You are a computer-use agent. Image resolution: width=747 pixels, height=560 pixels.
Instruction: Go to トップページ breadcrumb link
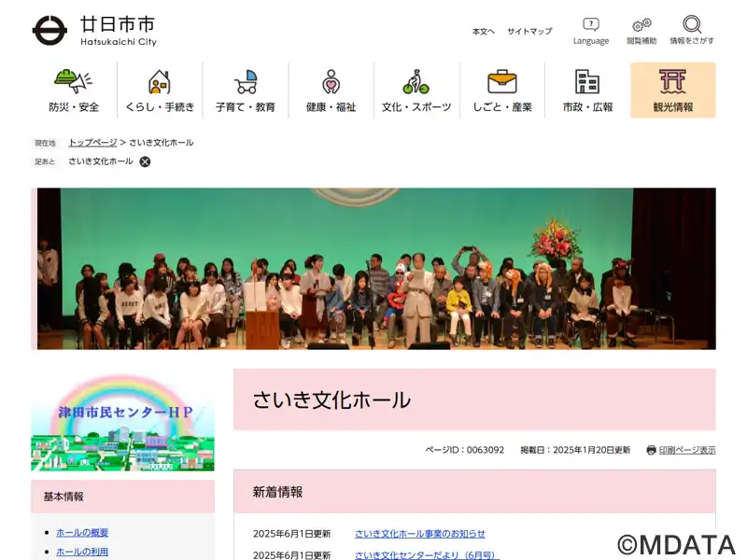click(92, 143)
